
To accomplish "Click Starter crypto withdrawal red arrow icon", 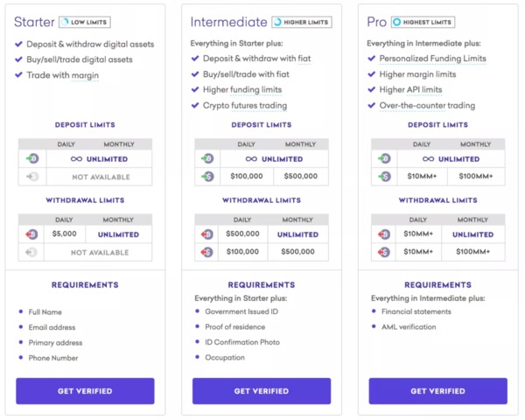I will coord(31,234).
